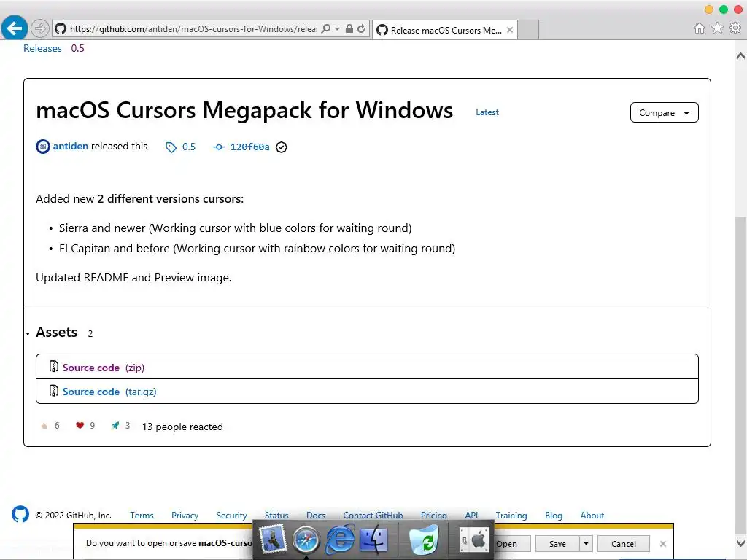Click the browser Home icon
Image resolution: width=747 pixels, height=560 pixels.
pyautogui.click(x=700, y=28)
